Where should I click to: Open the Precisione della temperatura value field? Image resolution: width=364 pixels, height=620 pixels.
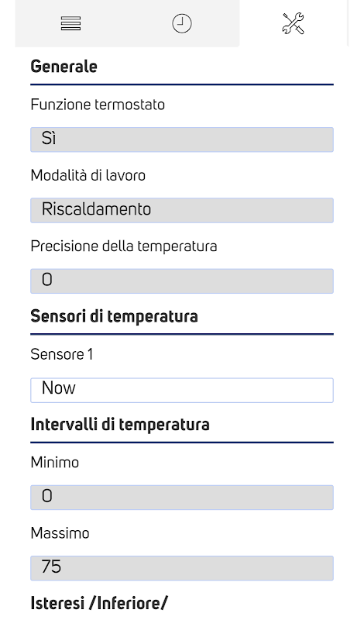[182, 281]
